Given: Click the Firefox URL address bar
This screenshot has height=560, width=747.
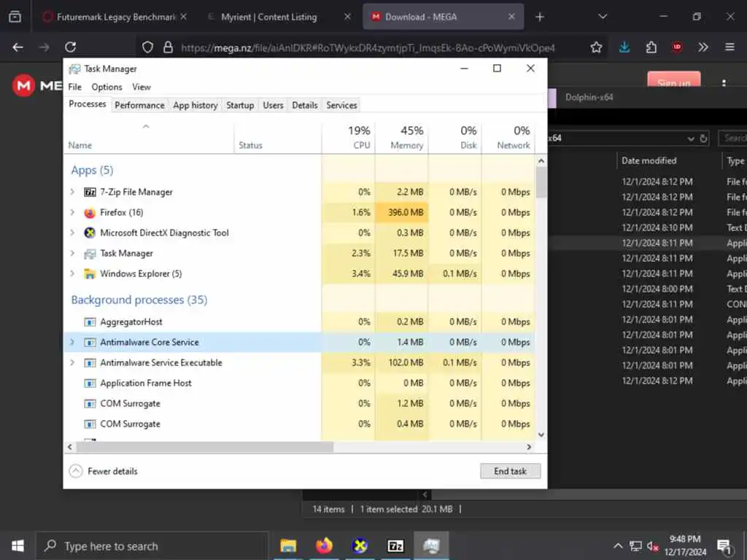Looking at the screenshot, I should tap(368, 47).
